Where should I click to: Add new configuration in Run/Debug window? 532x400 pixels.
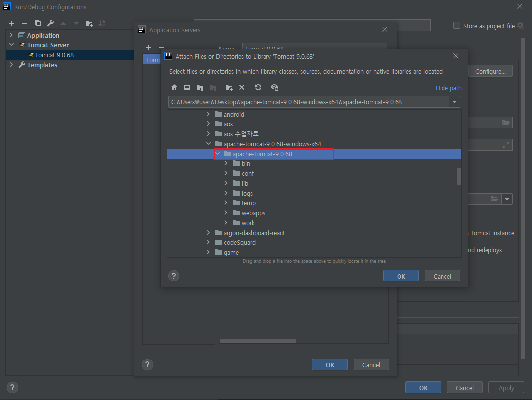12,23
